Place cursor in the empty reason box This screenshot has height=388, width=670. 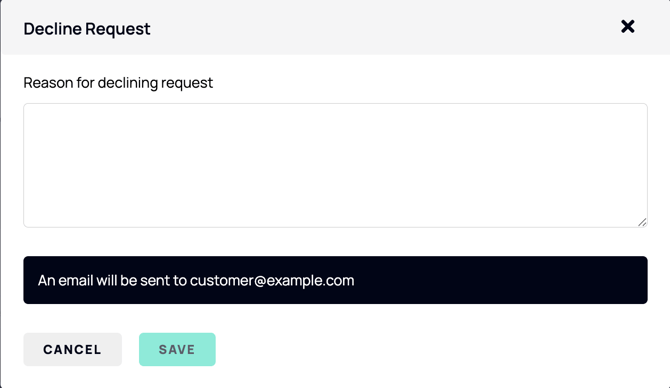click(x=335, y=165)
